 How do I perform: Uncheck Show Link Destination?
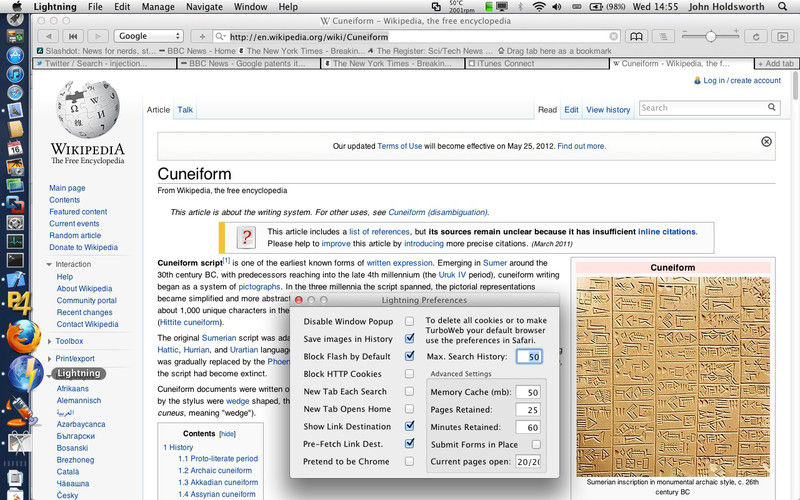click(409, 426)
